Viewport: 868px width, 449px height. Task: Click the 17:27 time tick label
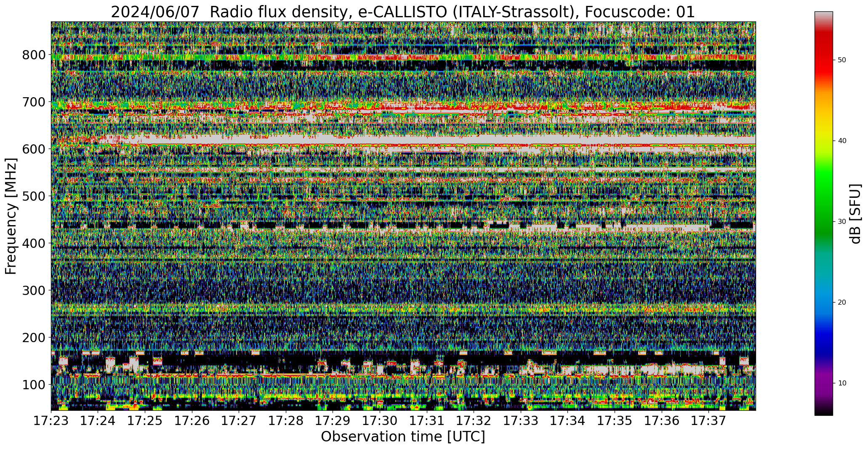[239, 421]
